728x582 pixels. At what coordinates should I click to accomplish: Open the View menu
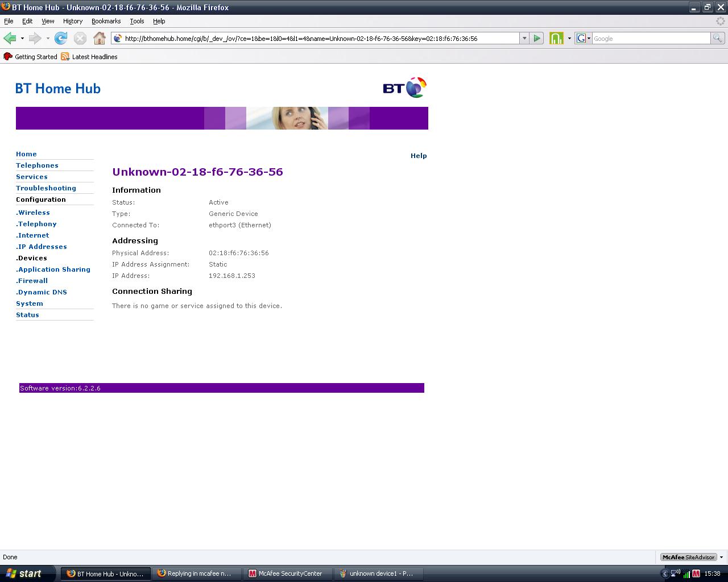point(48,21)
